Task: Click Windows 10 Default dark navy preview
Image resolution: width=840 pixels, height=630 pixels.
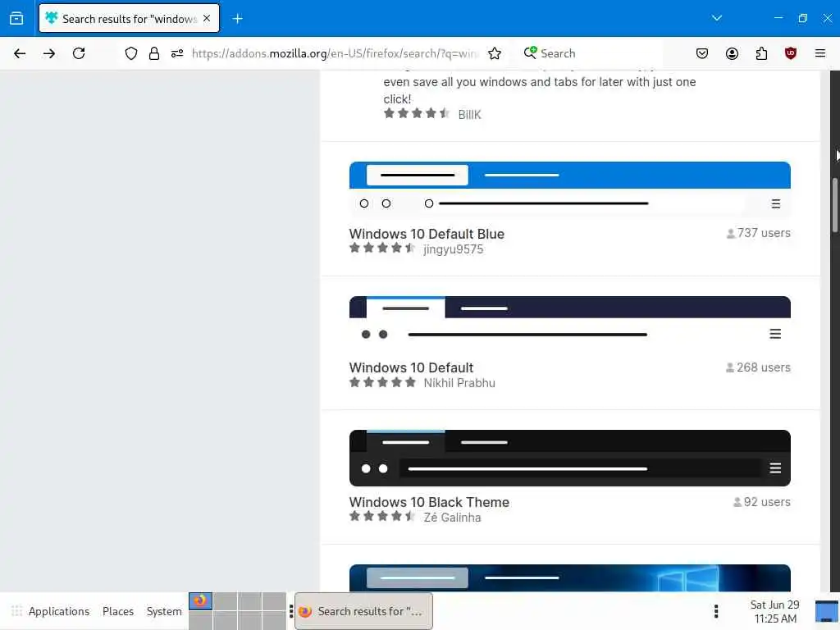Action: 569,323
